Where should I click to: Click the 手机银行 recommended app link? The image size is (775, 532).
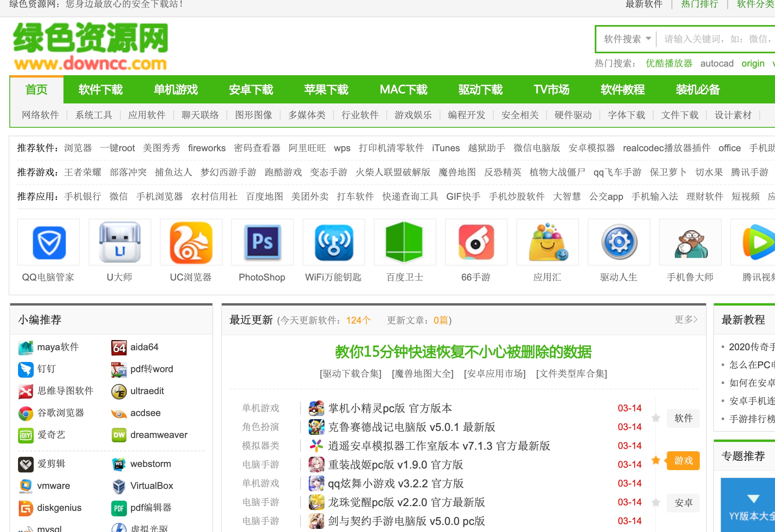(x=83, y=196)
